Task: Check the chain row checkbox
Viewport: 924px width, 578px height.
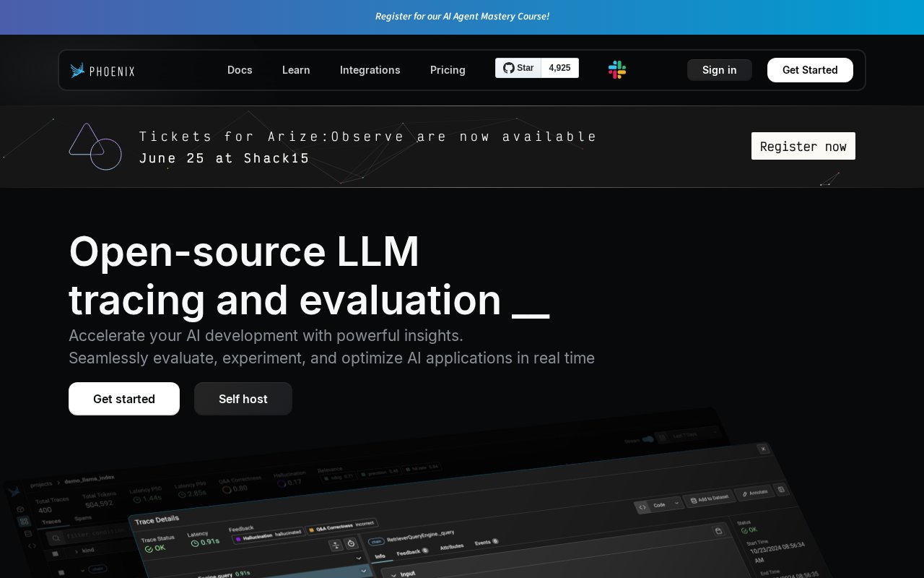Action: point(61,572)
